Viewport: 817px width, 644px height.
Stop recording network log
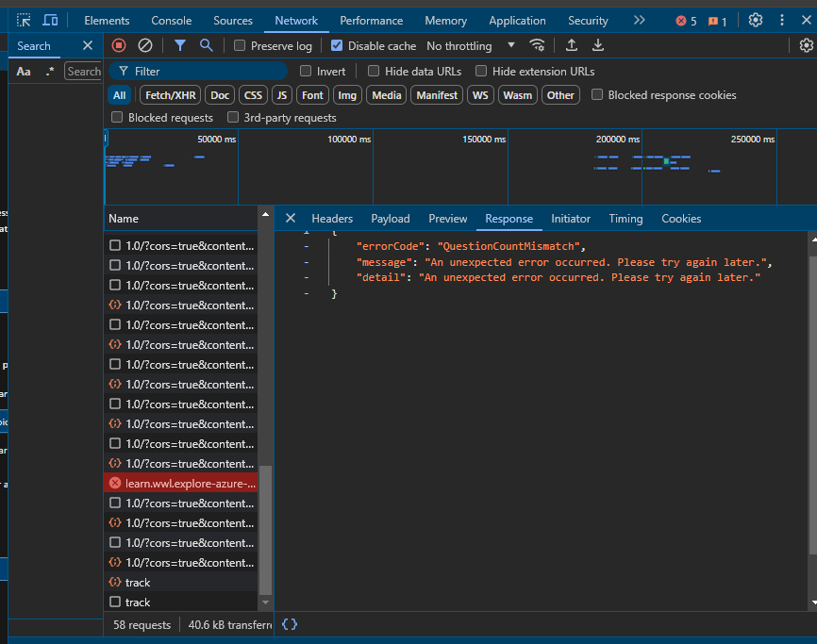119,46
